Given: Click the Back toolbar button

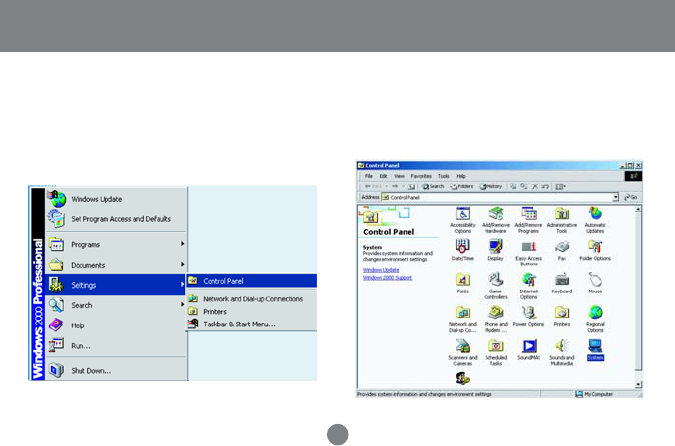Looking at the screenshot, I should coord(373,186).
